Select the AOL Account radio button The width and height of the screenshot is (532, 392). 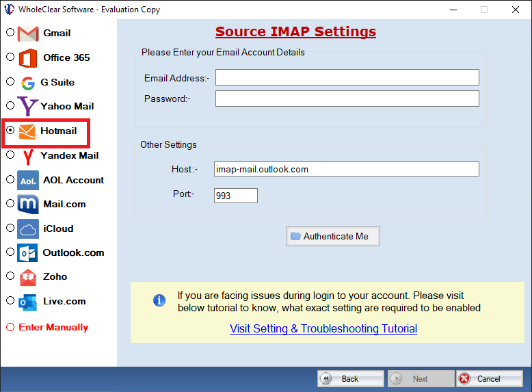pyautogui.click(x=10, y=179)
